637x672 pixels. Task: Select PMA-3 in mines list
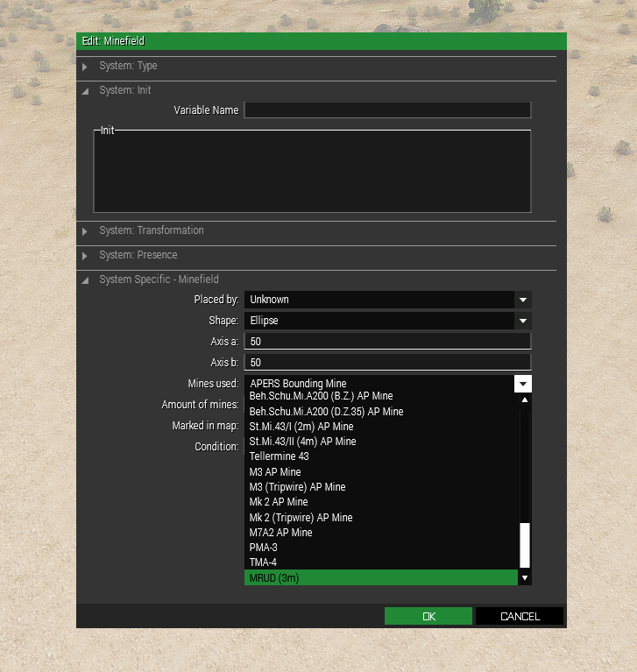click(x=380, y=548)
